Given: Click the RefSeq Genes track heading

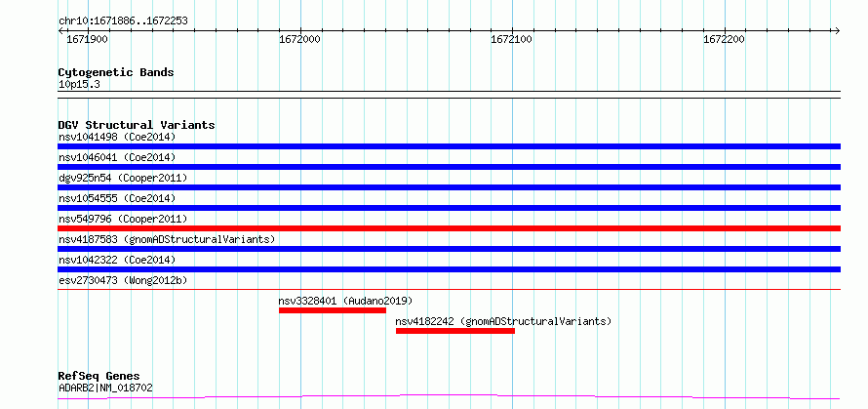Looking at the screenshot, I should click(x=99, y=377).
